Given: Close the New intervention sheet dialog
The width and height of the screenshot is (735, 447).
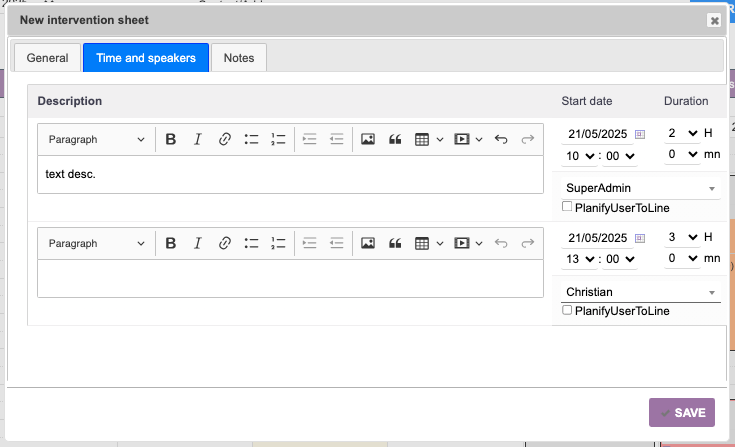Looking at the screenshot, I should point(714,20).
